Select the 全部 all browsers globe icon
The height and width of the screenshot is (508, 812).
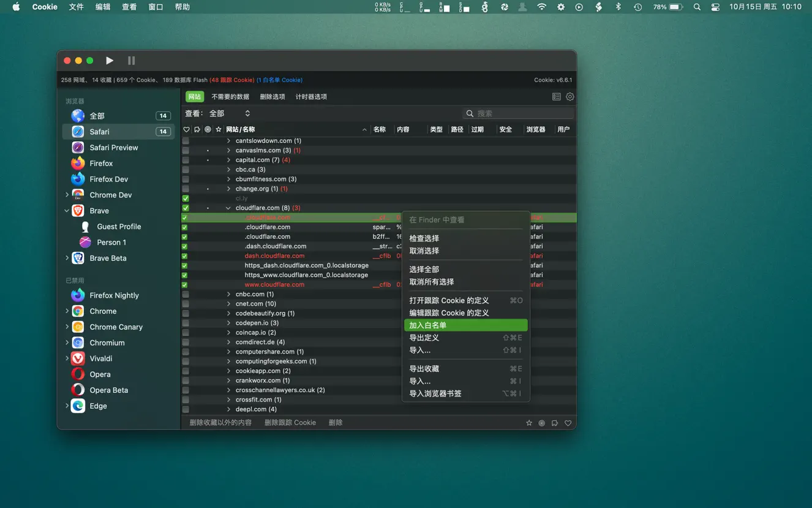(78, 116)
